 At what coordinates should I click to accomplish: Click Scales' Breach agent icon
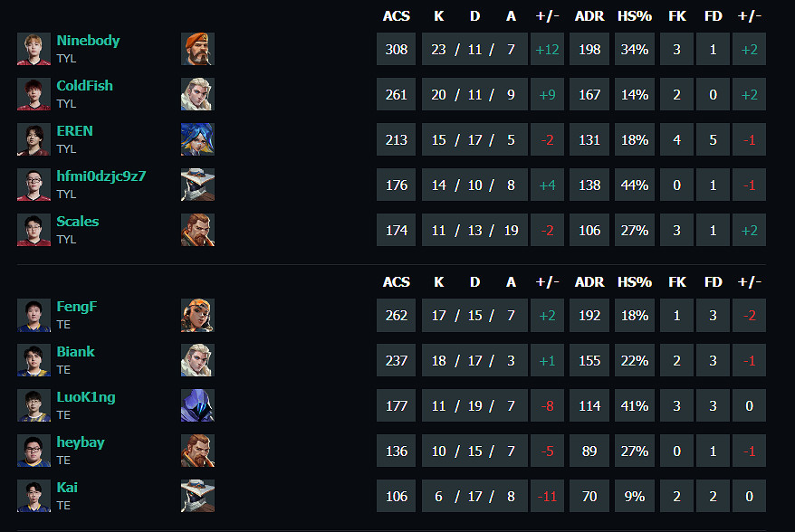tap(197, 230)
